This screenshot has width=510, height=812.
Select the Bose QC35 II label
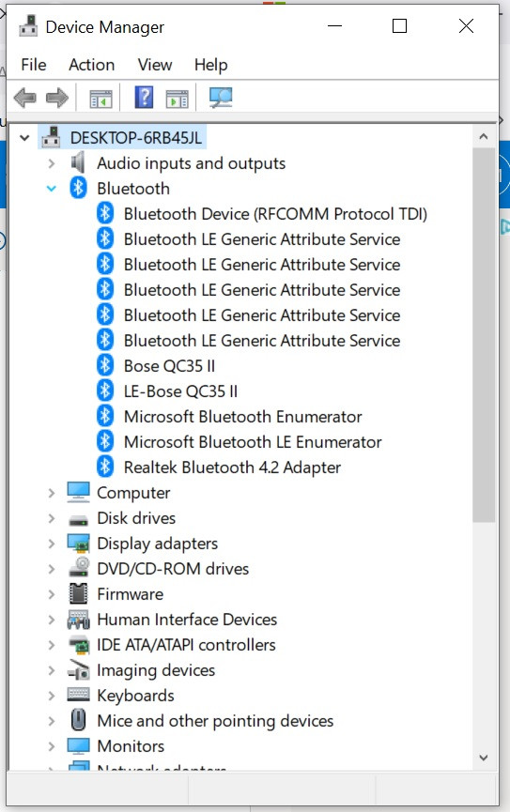click(169, 366)
